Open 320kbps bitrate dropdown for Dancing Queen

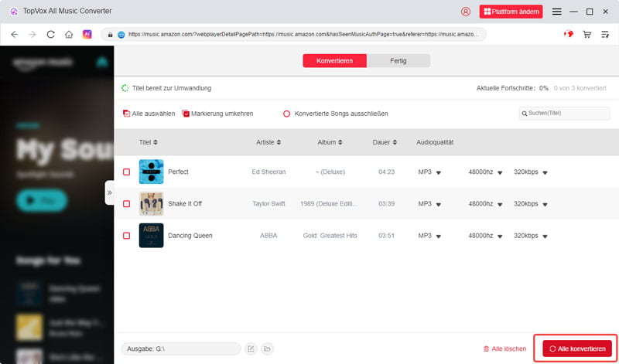pyautogui.click(x=532, y=235)
